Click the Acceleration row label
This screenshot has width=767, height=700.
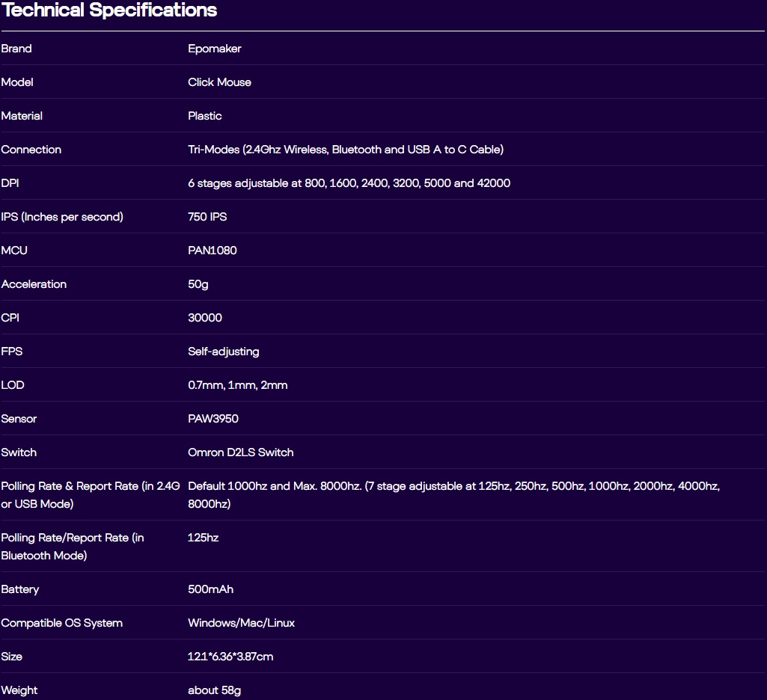[34, 284]
